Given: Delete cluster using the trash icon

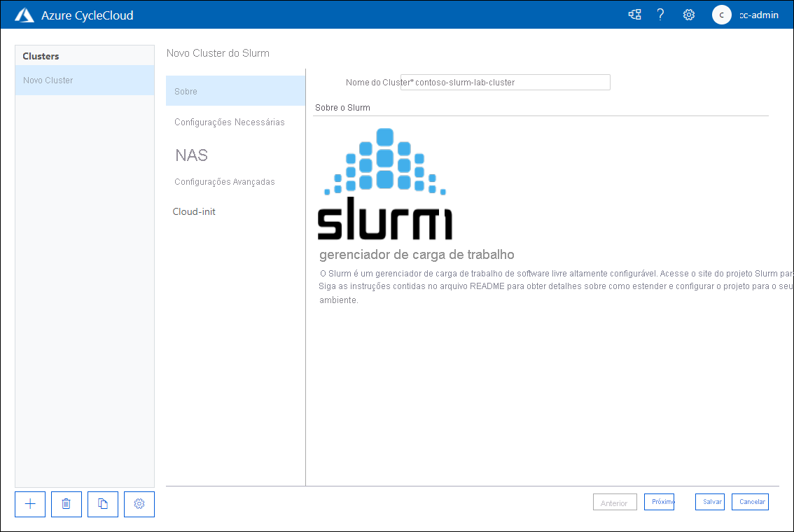Looking at the screenshot, I should coord(66,504).
